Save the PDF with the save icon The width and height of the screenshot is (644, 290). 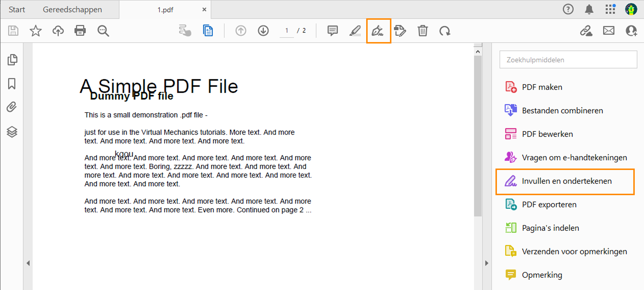(13, 30)
